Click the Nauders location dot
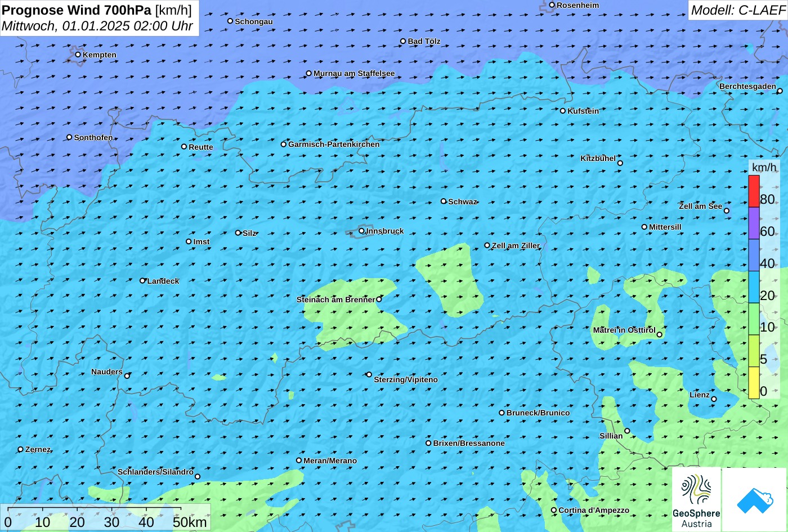This screenshot has height=532, width=788. [x=127, y=376]
